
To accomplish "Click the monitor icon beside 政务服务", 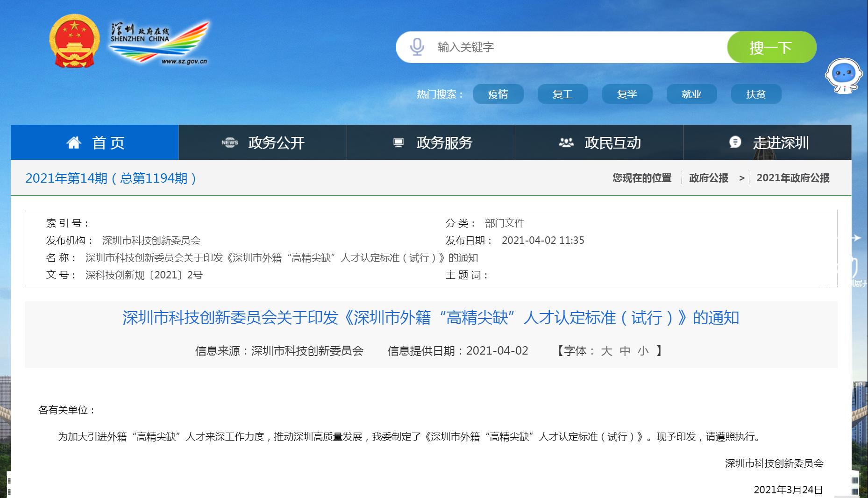I will 398,142.
